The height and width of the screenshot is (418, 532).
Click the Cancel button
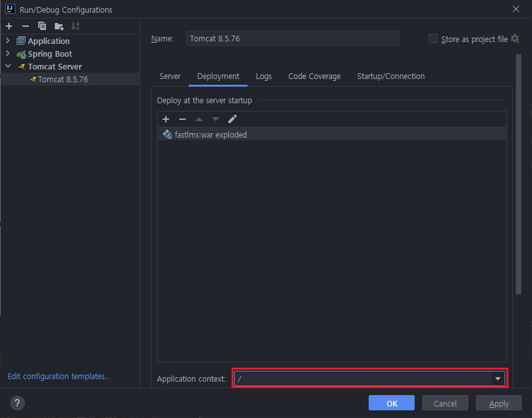(445, 403)
